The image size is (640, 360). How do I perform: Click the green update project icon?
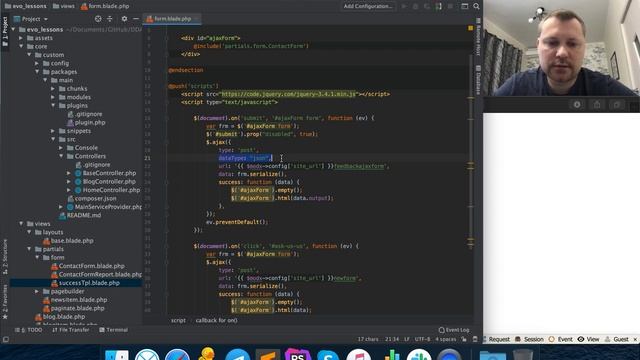coord(438,6)
